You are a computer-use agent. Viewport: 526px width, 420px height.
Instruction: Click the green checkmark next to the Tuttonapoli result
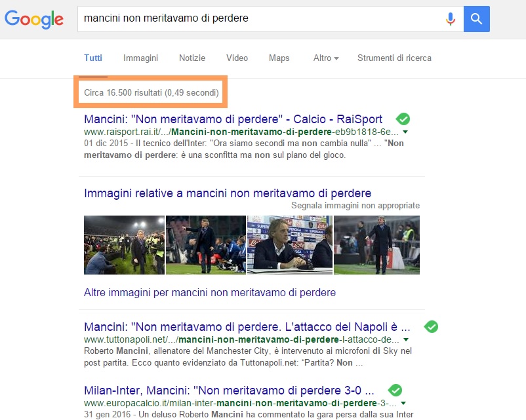pos(431,326)
